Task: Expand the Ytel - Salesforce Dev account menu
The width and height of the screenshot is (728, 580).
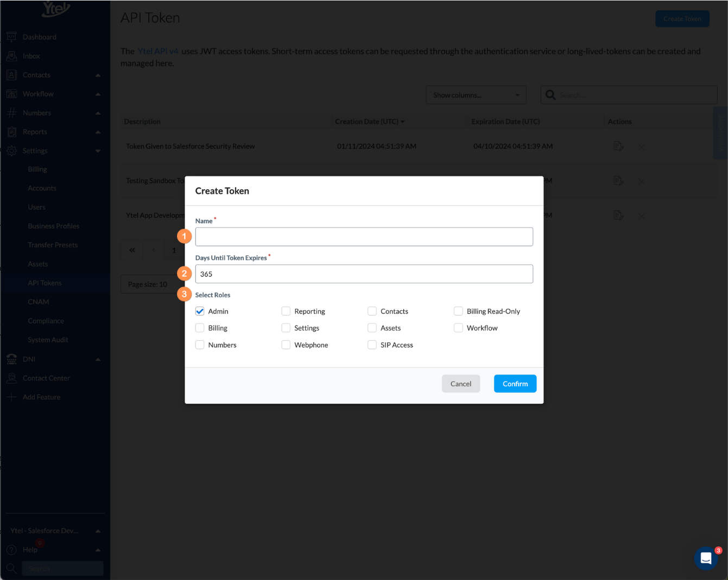Action: point(98,531)
